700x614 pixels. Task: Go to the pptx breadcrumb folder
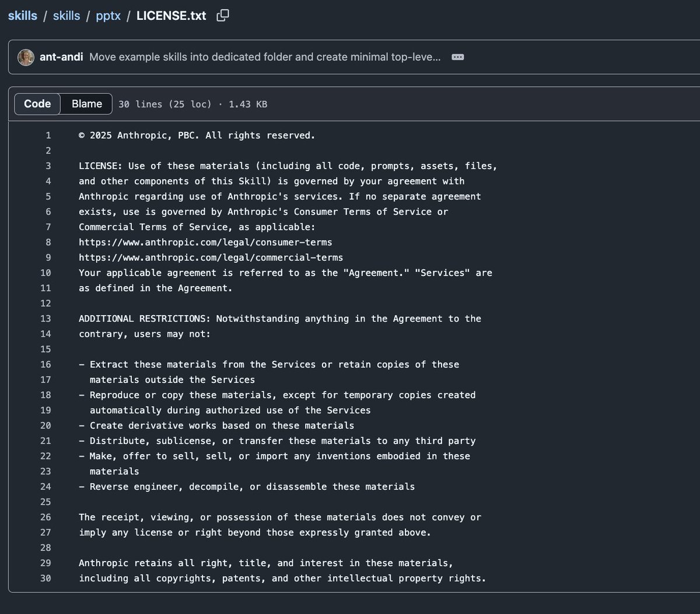(108, 16)
